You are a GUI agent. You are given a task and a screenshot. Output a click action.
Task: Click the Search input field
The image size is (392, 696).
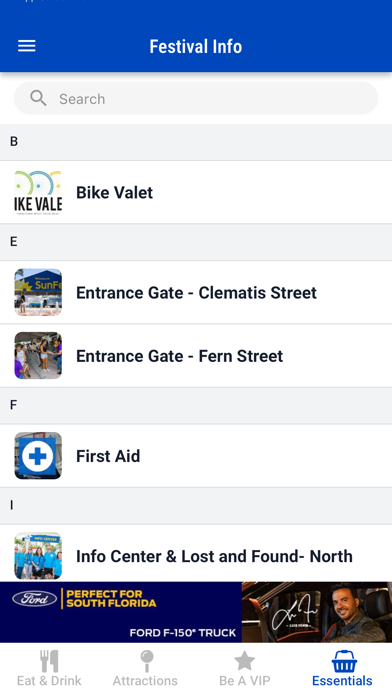coord(196,99)
